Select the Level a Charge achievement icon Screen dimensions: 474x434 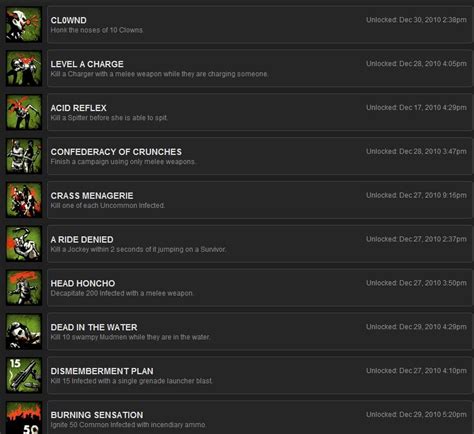click(x=24, y=68)
